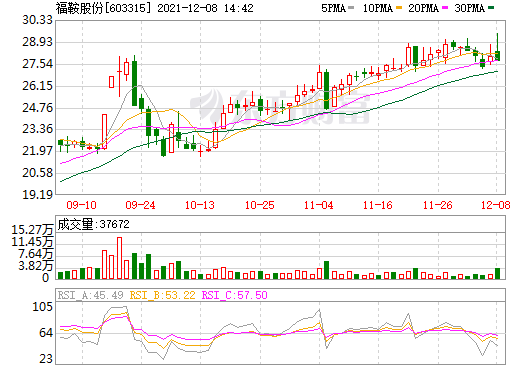Click the 30PMA legend label
520x365 pixels.
469,8
